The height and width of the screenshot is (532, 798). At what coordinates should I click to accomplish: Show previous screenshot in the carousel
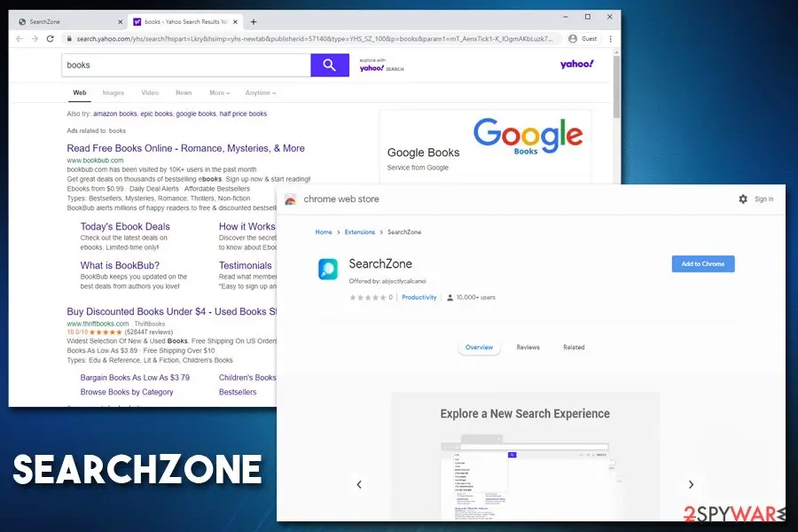click(359, 485)
